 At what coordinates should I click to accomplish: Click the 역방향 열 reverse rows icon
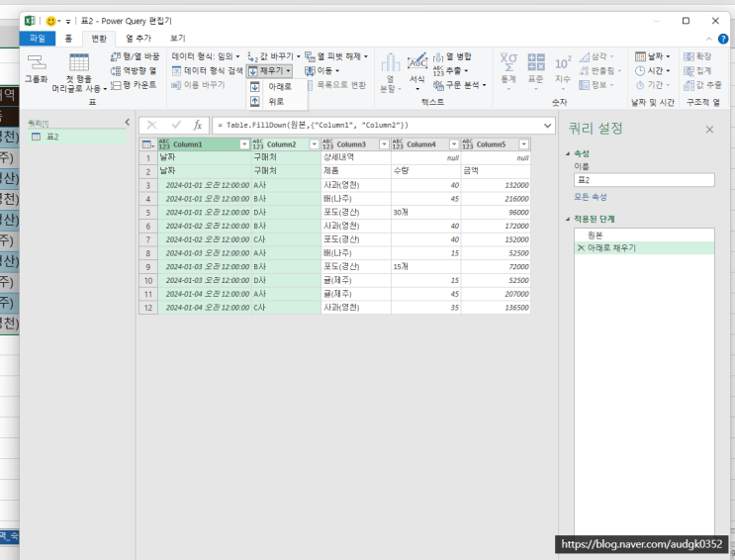pos(116,71)
